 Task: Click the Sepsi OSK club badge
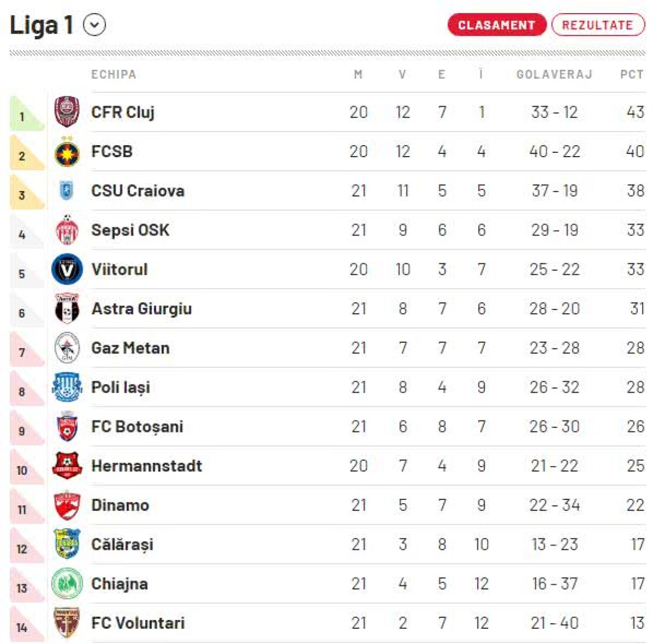point(67,230)
